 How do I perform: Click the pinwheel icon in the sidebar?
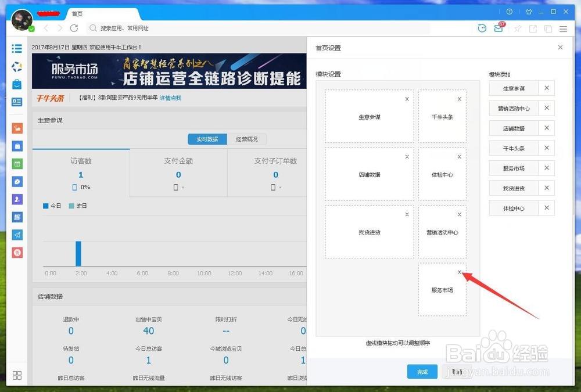pos(17,67)
